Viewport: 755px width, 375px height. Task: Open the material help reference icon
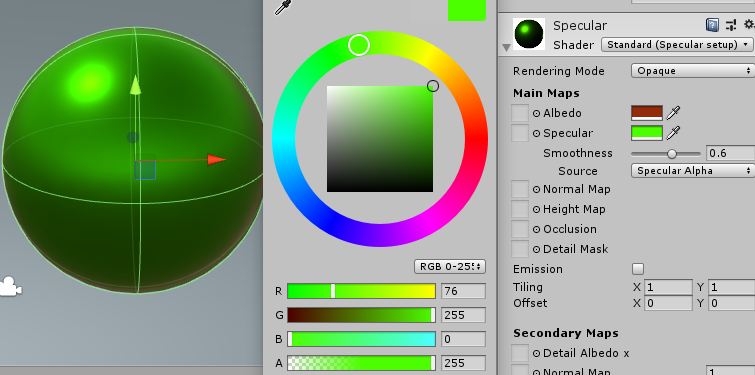point(713,25)
